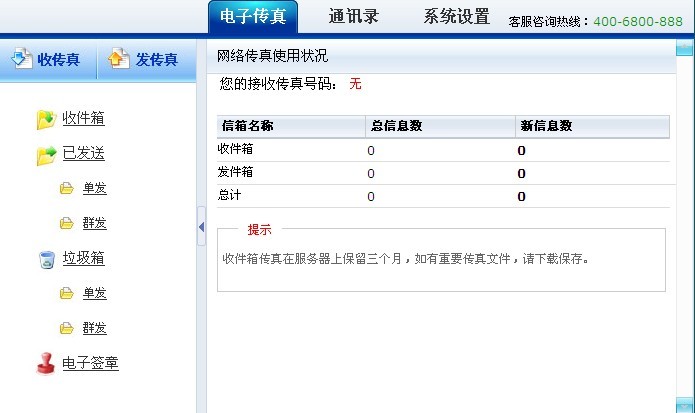Click the 收件箱 table row name
This screenshot has height=413, width=695.
tap(235, 149)
